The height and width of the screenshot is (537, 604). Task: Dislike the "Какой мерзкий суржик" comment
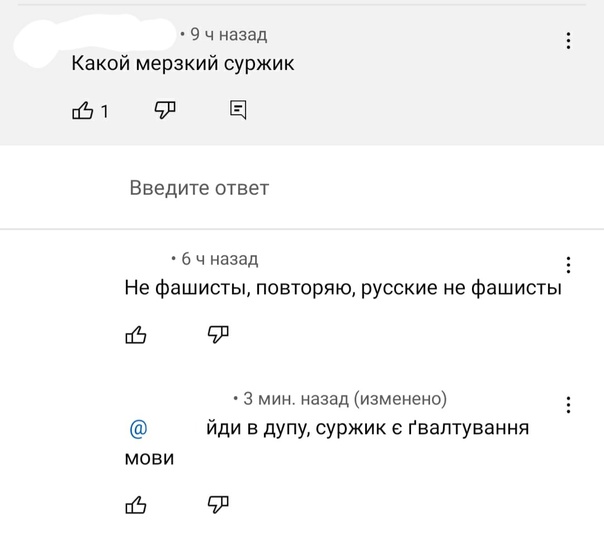[x=165, y=109]
